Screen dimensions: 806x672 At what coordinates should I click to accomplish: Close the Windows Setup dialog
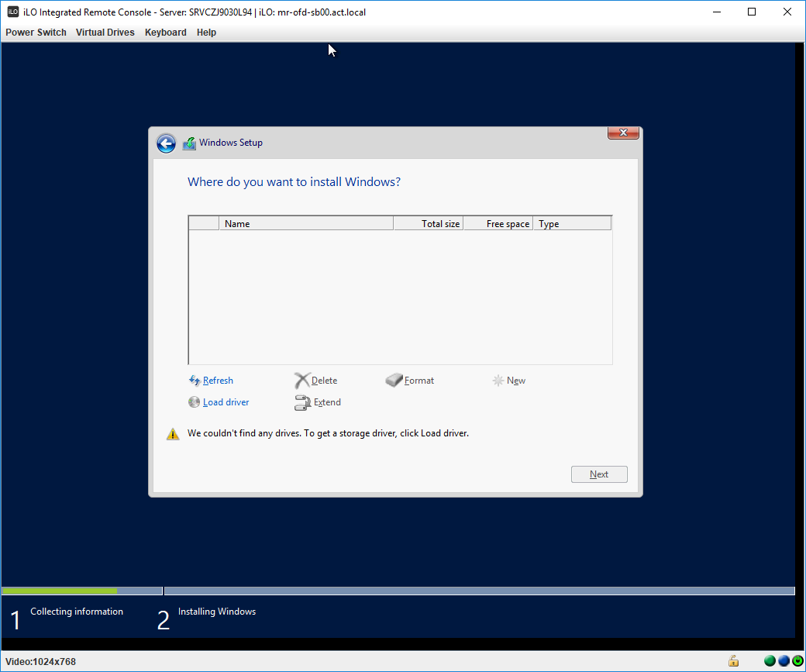623,133
